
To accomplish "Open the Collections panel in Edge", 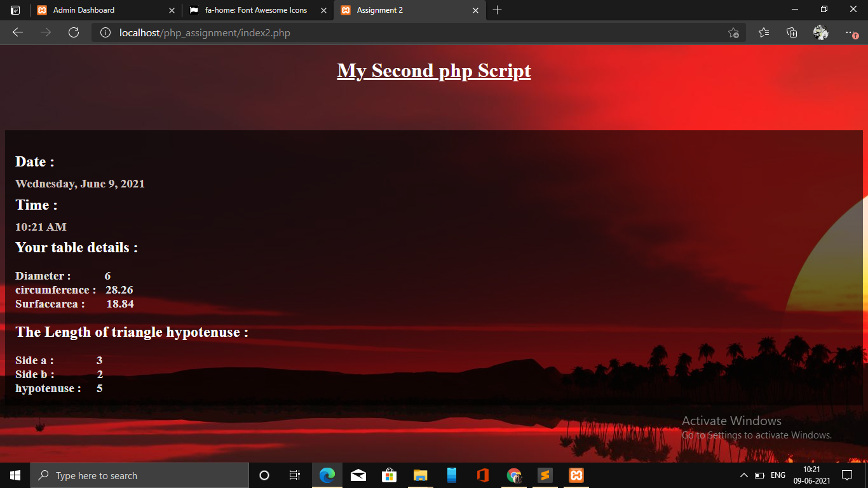I will point(792,32).
